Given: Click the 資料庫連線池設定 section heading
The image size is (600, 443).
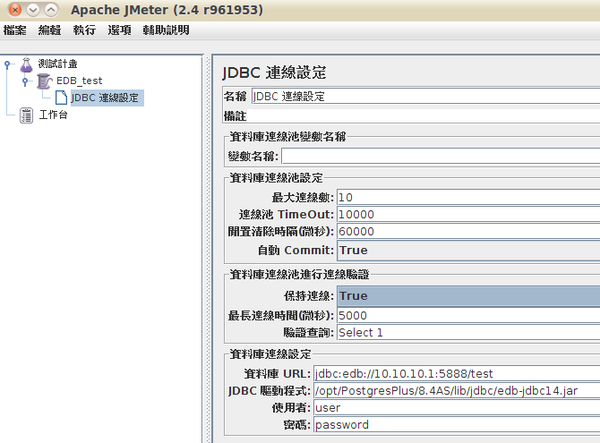Looking at the screenshot, I should [x=276, y=178].
